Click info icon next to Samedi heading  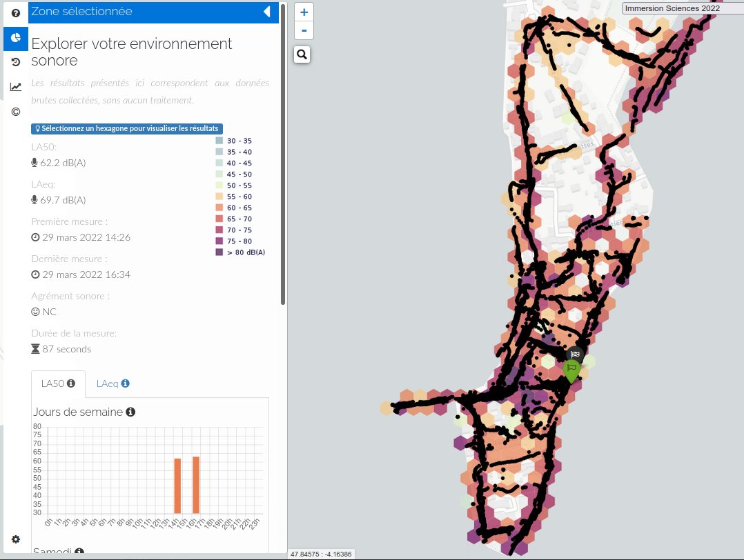(x=79, y=552)
